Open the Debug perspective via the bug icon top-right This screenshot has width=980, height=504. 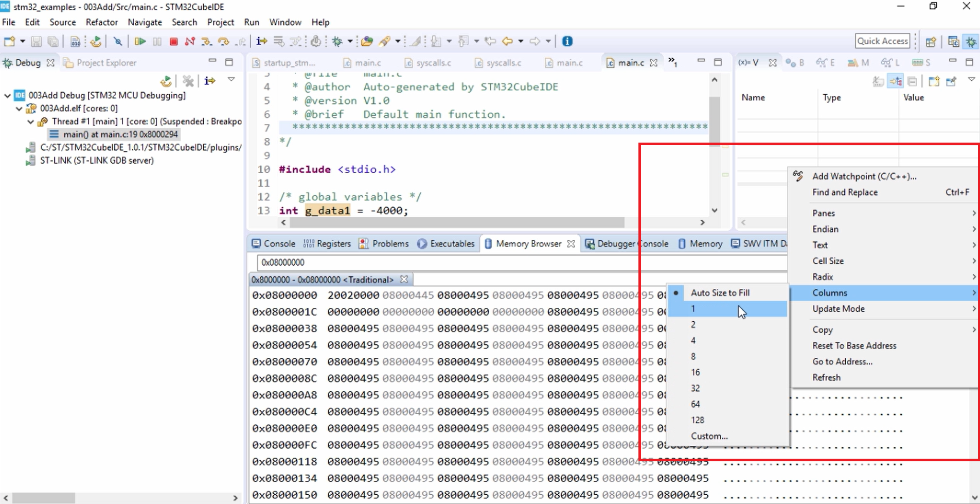point(971,41)
